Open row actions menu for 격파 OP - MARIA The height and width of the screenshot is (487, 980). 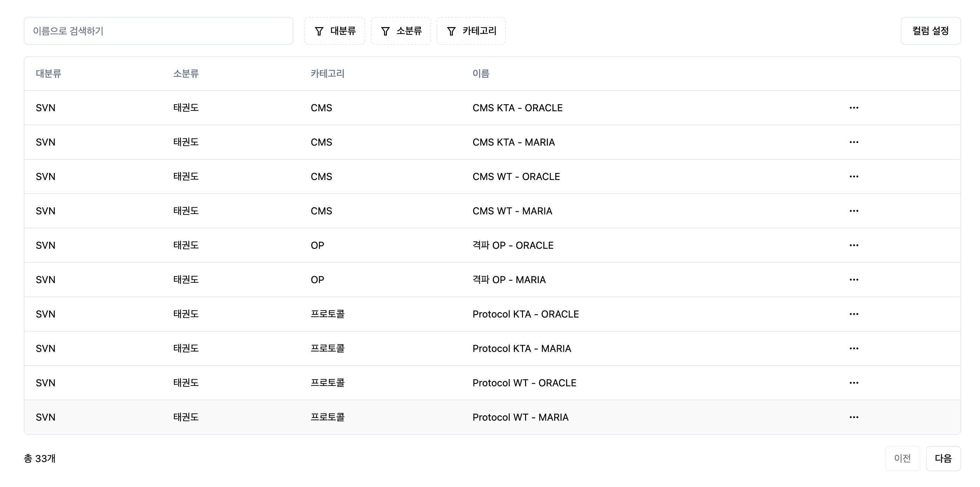[854, 280]
